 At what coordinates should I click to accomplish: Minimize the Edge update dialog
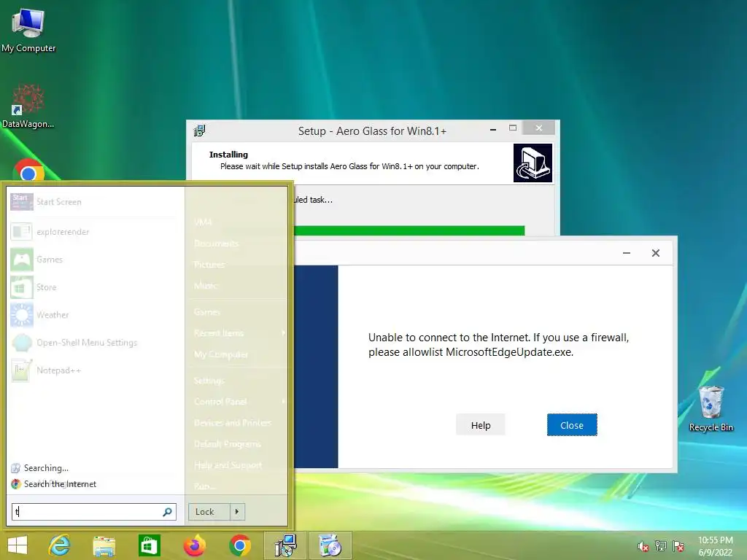pos(627,253)
